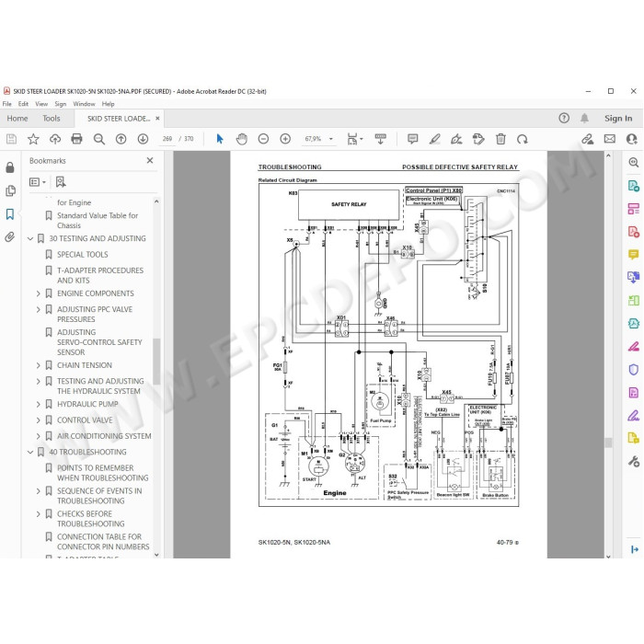
Task: Switch to the Home tab
Action: click(17, 119)
